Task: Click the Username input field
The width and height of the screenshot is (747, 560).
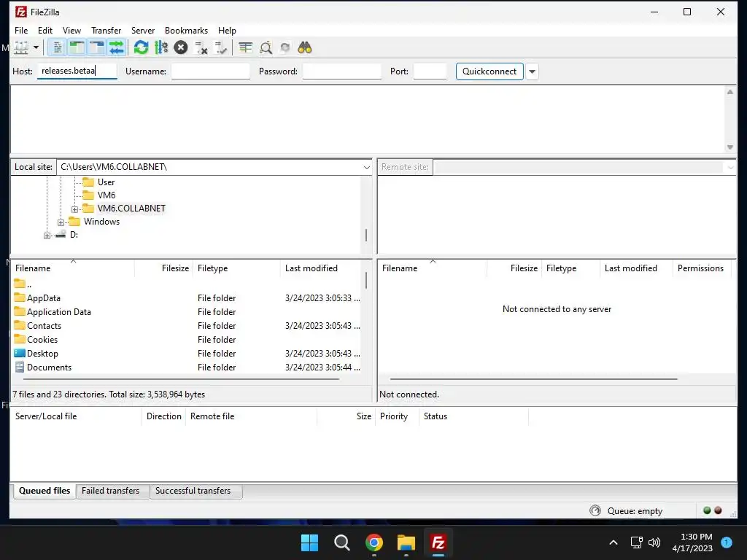Action: click(211, 71)
